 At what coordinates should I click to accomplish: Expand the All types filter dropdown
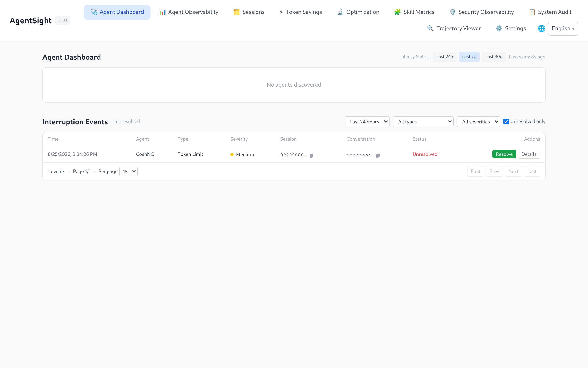pos(423,122)
